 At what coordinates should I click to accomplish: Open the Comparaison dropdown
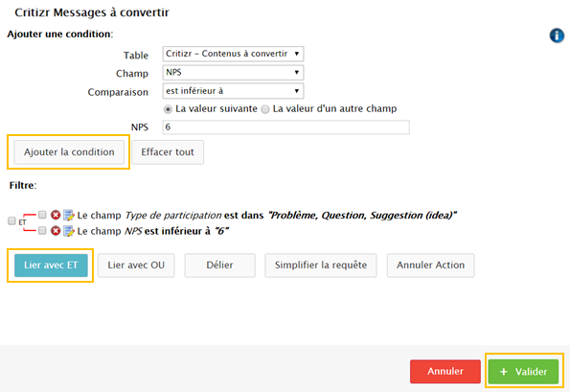click(x=233, y=91)
